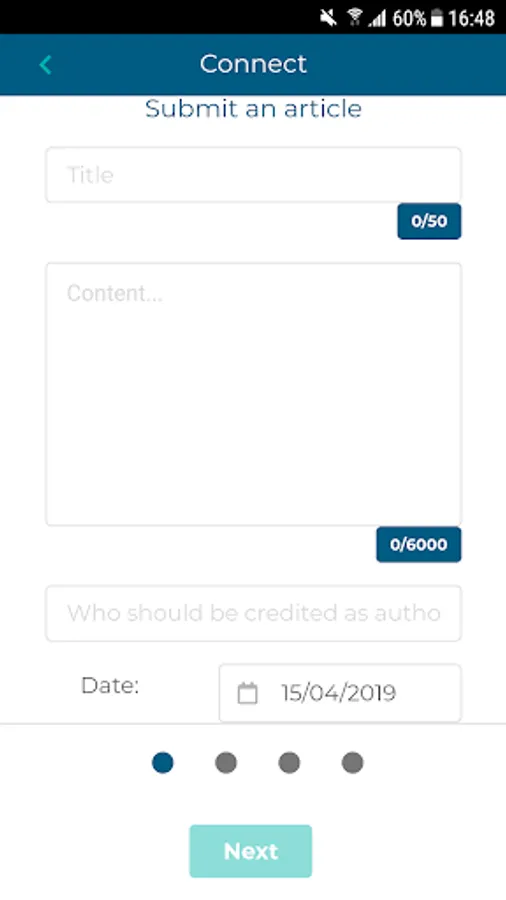Screen dimensions: 506x900
Task: Go back using the teal chevron arrow
Action: pos(45,65)
